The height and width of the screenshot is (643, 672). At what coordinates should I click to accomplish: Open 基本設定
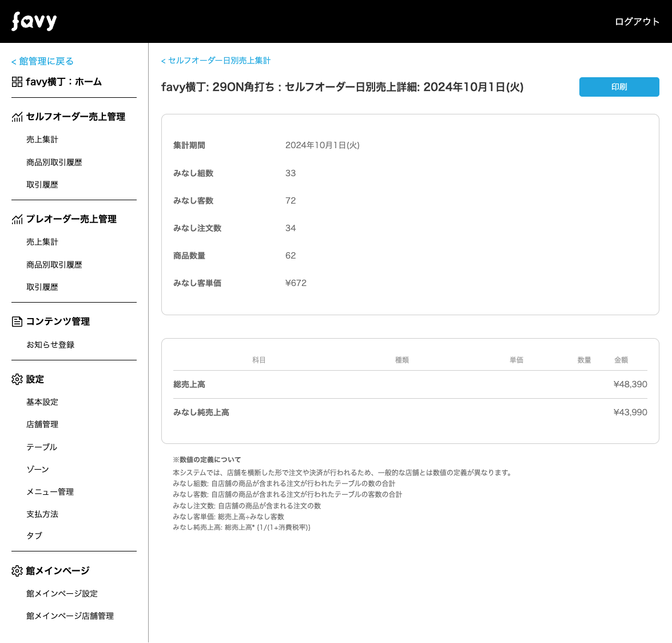[x=42, y=402]
